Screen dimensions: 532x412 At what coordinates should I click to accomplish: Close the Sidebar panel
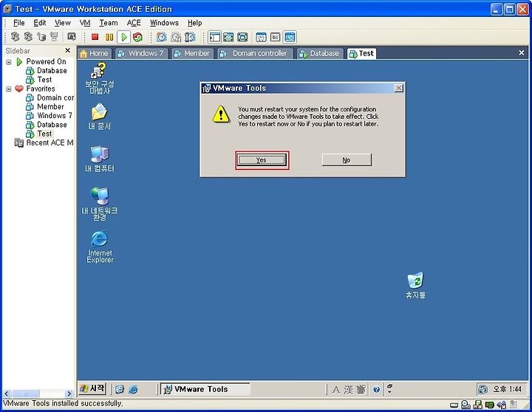click(x=67, y=50)
